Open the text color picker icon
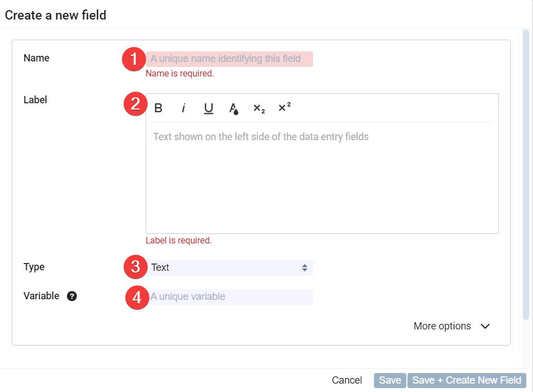Screen dimensions: 533x392 (x=234, y=109)
